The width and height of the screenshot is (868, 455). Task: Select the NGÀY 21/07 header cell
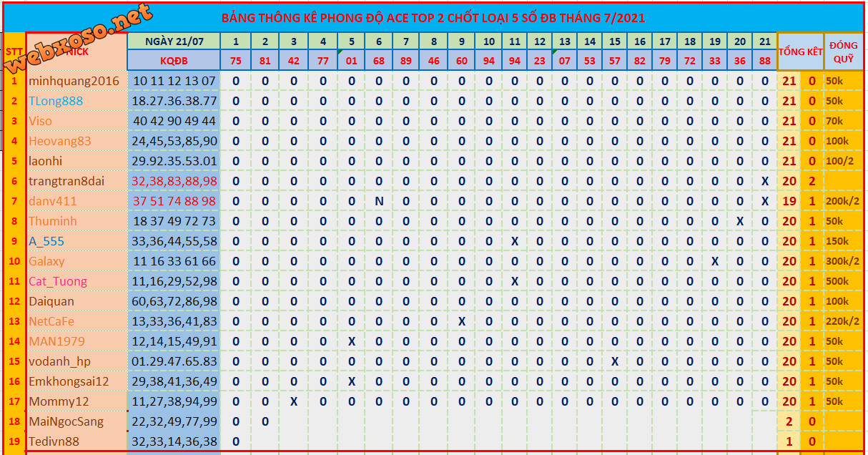(174, 41)
